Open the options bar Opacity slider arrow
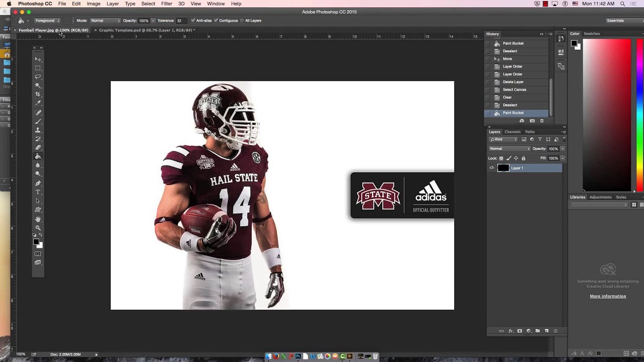Image resolution: width=644 pixels, height=362 pixels. click(x=153, y=21)
